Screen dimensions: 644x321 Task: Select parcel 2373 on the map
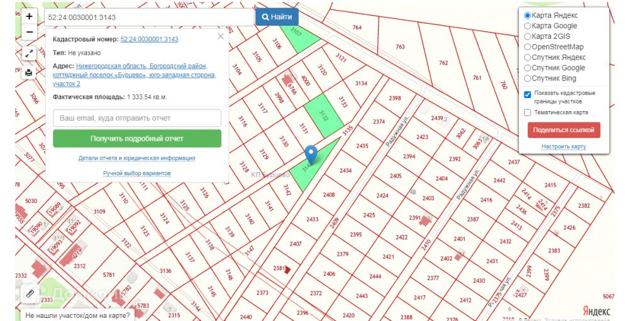(262, 293)
